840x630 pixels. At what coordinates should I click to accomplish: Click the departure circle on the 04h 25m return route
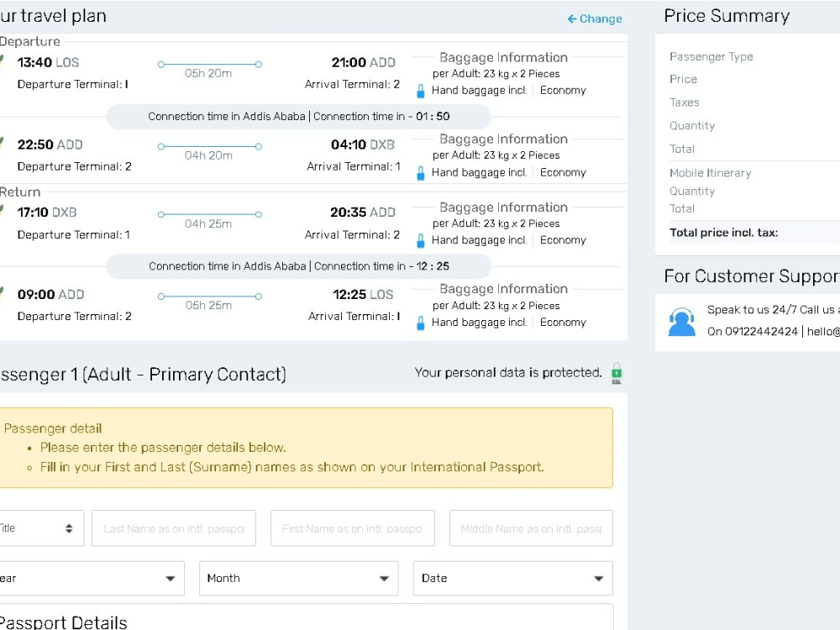click(162, 213)
